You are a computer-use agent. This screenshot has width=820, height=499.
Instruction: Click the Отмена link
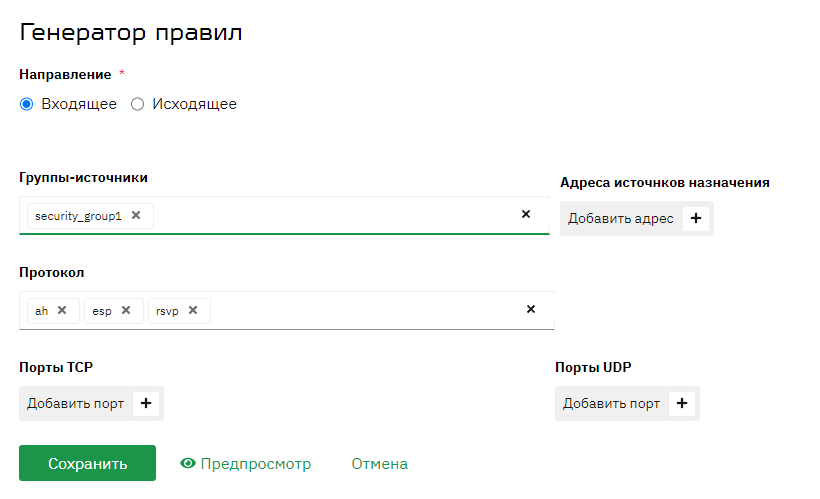tap(380, 463)
